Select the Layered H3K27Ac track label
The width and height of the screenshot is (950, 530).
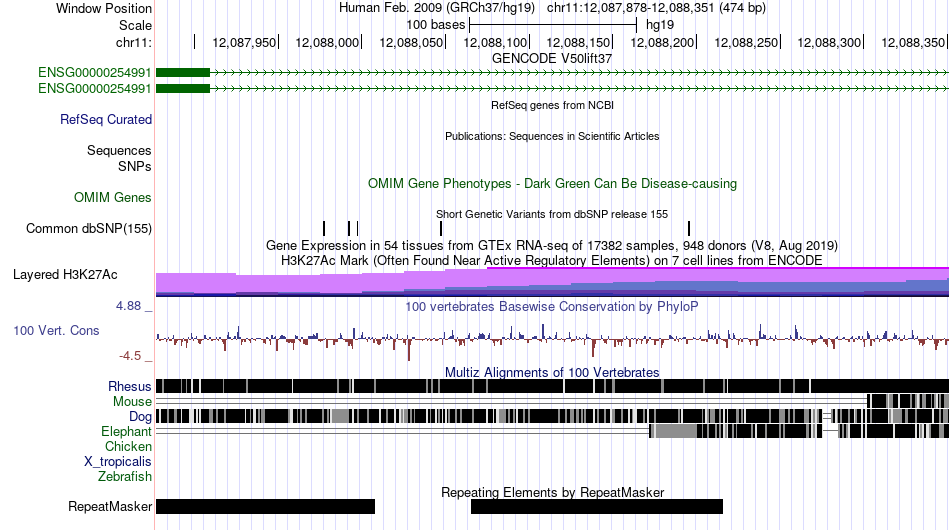(65, 274)
